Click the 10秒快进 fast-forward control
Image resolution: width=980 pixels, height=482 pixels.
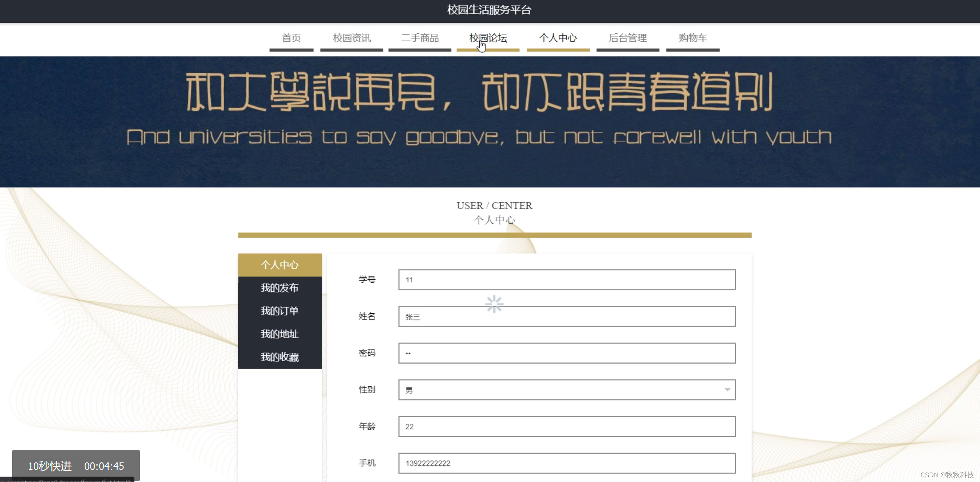coord(50,466)
